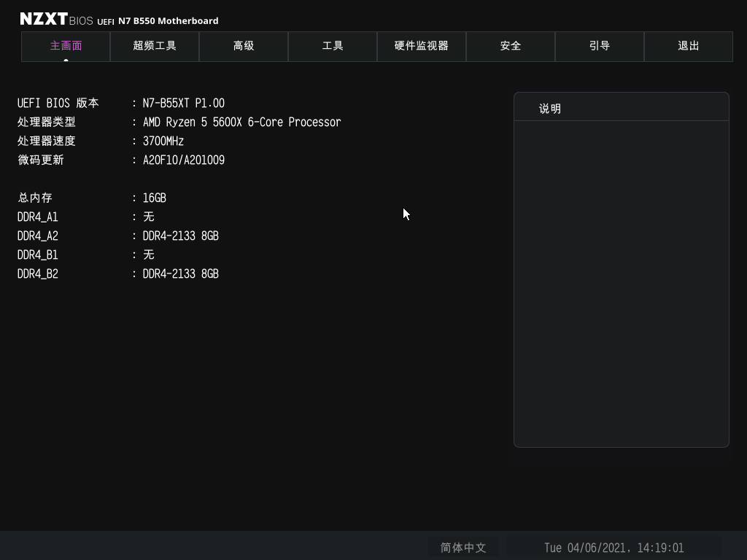Select the UEFI BIOS 版本 label

(x=58, y=103)
